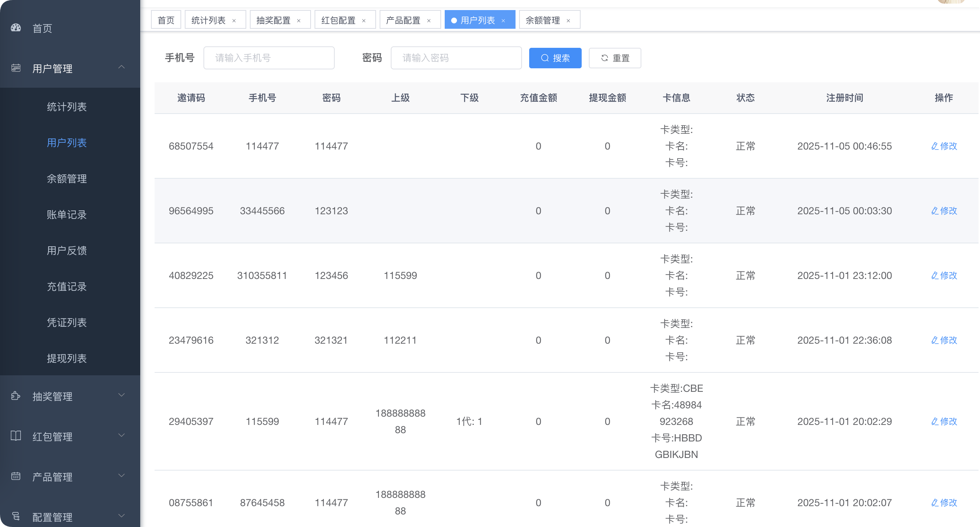Open 充值记录 in the sidebar
This screenshot has height=527, width=980.
[x=67, y=287]
